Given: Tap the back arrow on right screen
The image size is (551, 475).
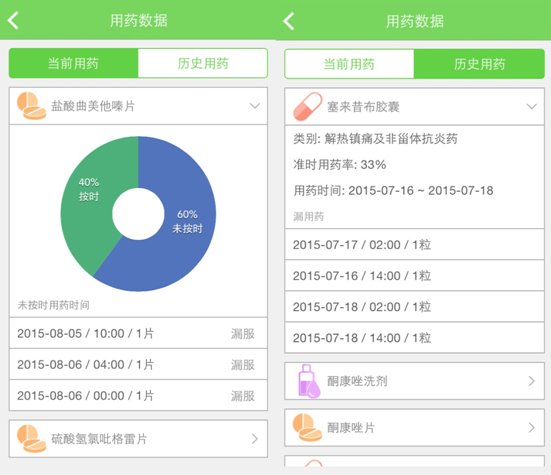Looking at the screenshot, I should tap(289, 21).
